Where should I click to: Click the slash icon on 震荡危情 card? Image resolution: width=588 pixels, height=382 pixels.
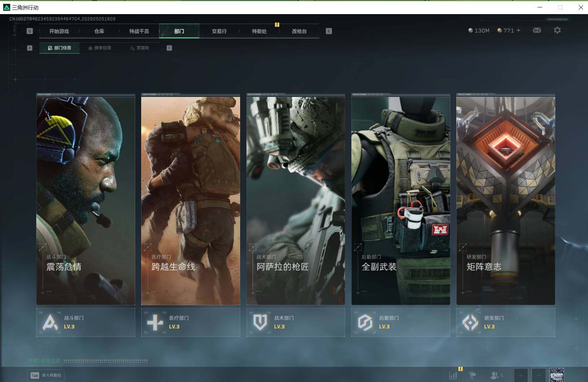(43, 247)
